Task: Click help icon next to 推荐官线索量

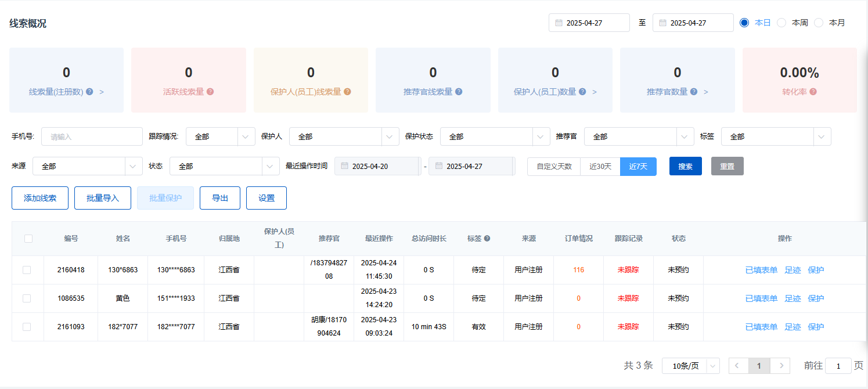Action: coord(459,92)
